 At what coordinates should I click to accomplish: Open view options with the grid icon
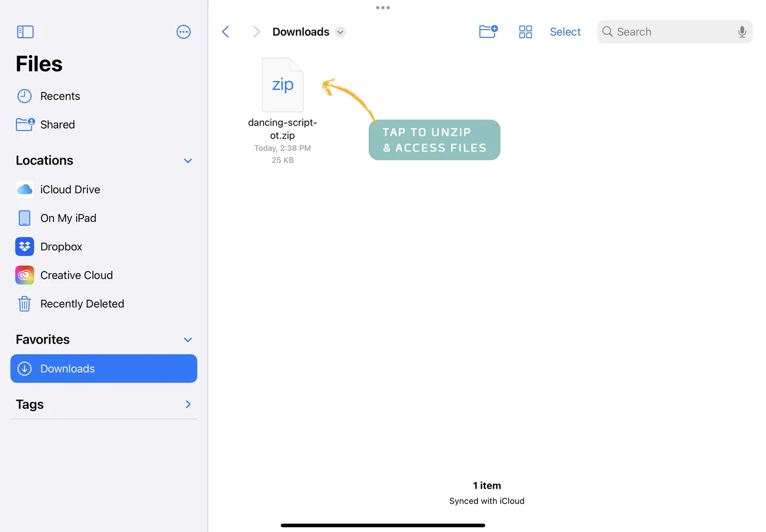(525, 31)
